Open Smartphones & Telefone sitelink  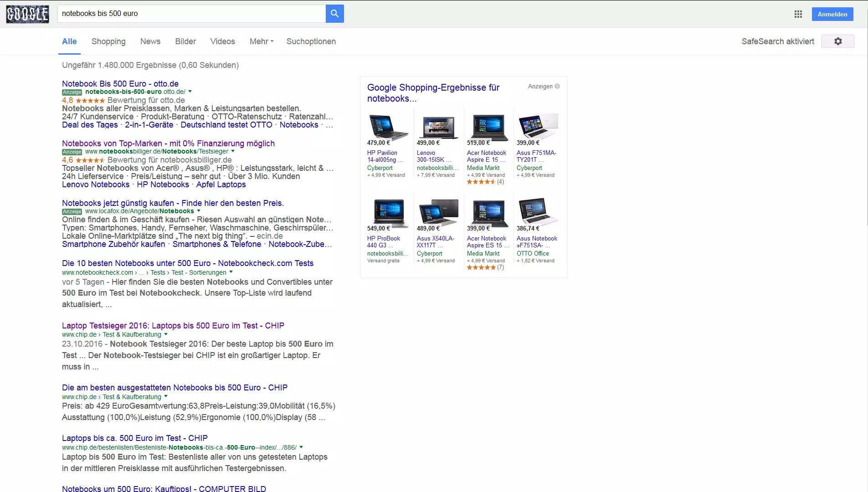coord(217,244)
